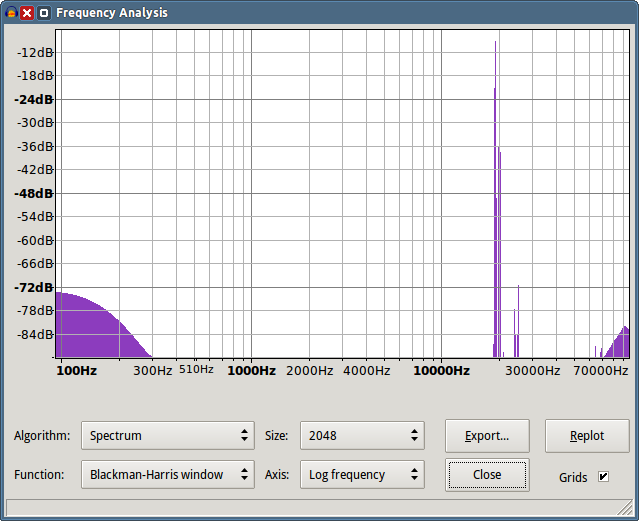Toggle the Grids checkbox

pos(603,476)
